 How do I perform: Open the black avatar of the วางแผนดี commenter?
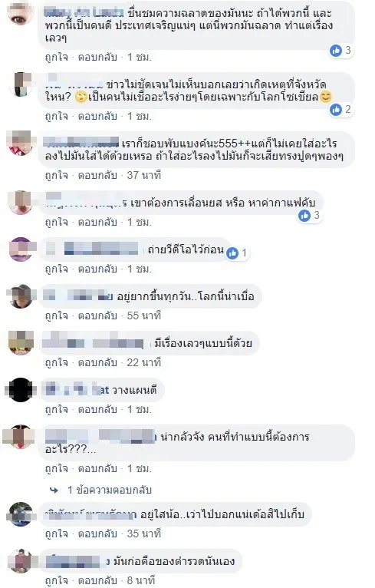21,390
